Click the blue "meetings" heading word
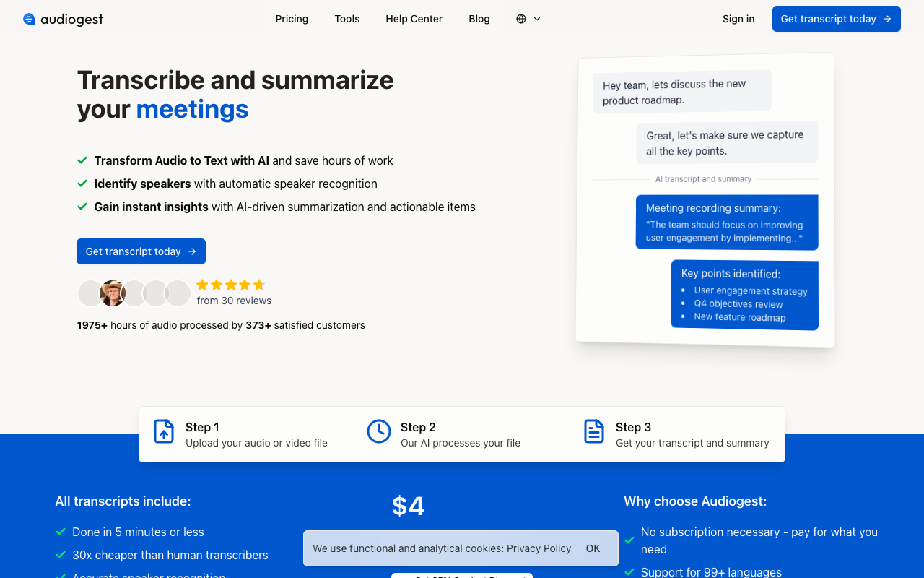 (192, 109)
